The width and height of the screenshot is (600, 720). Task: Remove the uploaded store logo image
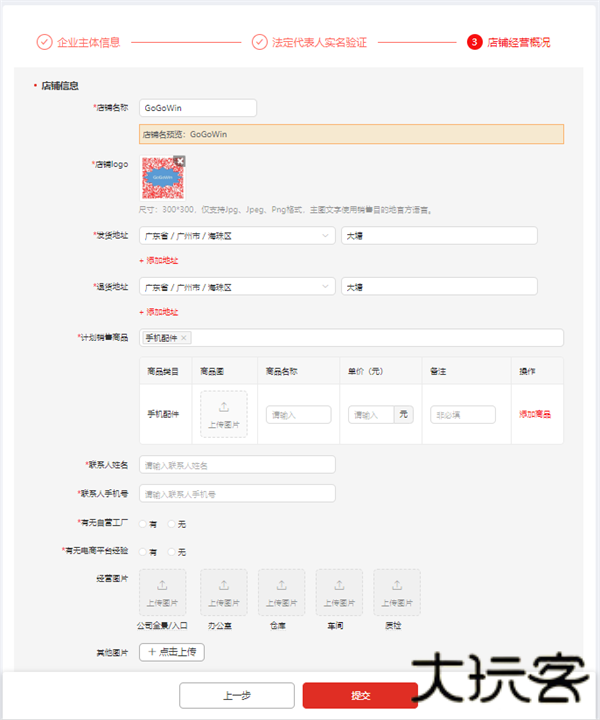[180, 160]
